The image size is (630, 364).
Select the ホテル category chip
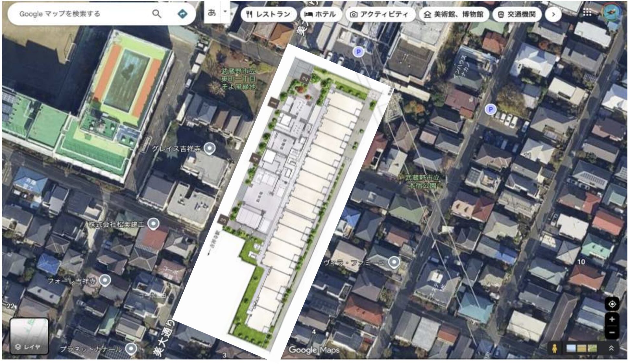(320, 14)
